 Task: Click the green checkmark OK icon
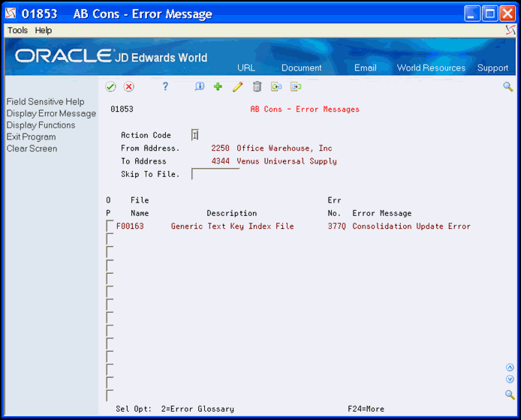tap(110, 87)
